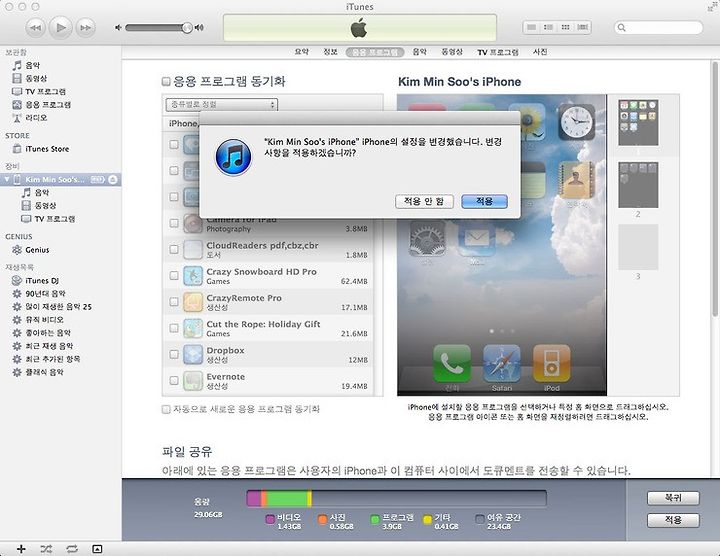Click the Contacts icon on iPhone screen
720x556 pixels.
click(577, 180)
